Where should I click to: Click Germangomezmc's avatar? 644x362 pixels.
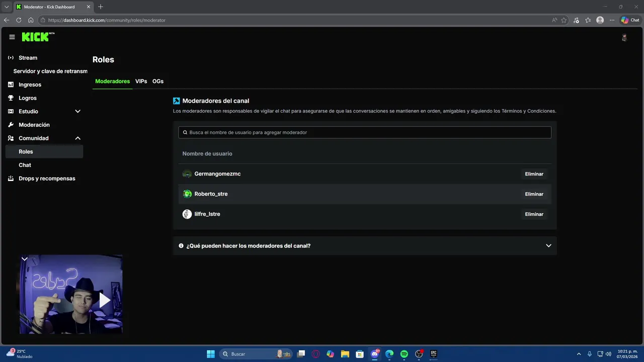[187, 174]
